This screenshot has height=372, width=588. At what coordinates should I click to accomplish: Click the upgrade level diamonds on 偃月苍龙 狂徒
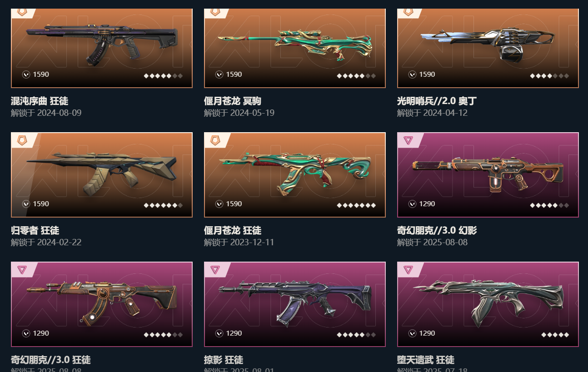tap(356, 205)
